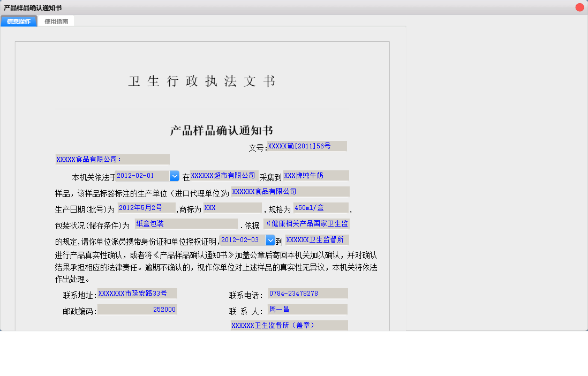This screenshot has width=588, height=376.
Task: Edit the contact address field 延安路33号
Action: tap(137, 293)
